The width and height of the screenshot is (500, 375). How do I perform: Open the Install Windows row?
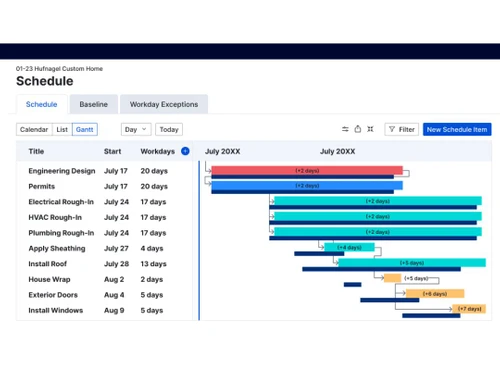tap(104, 310)
